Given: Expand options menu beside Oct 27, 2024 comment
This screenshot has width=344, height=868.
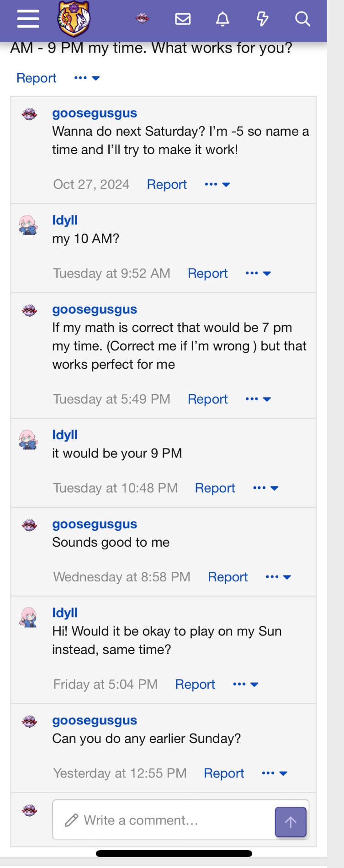Looking at the screenshot, I should [x=217, y=184].
